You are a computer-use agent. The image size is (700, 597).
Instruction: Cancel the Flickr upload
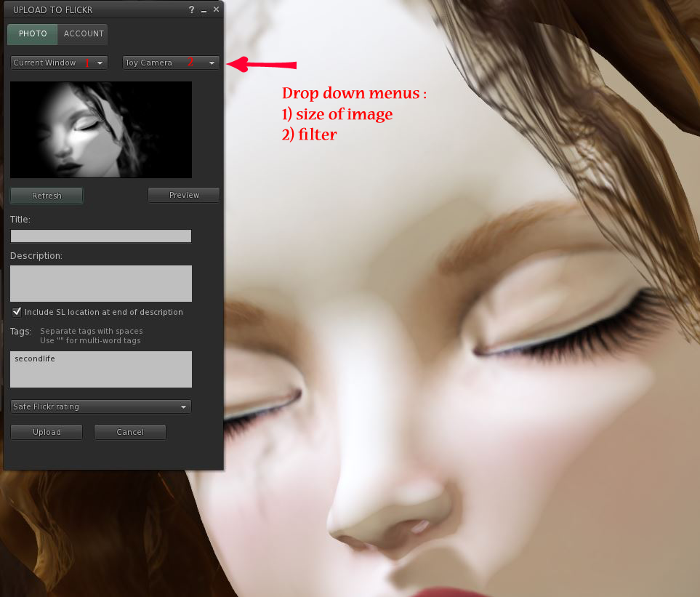130,432
